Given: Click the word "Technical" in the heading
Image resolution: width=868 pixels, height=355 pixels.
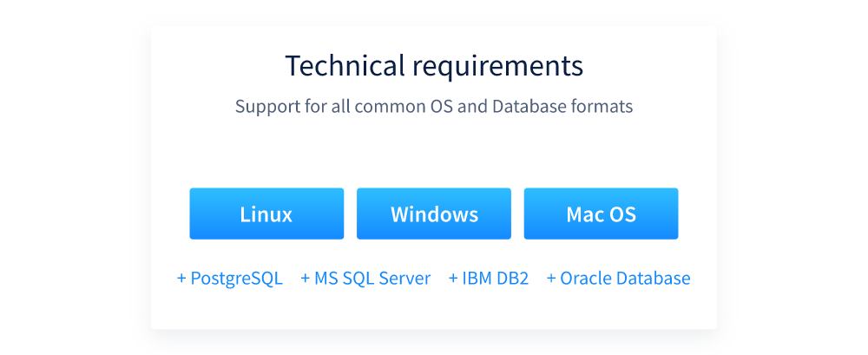Looking at the screenshot, I should coord(343,66).
